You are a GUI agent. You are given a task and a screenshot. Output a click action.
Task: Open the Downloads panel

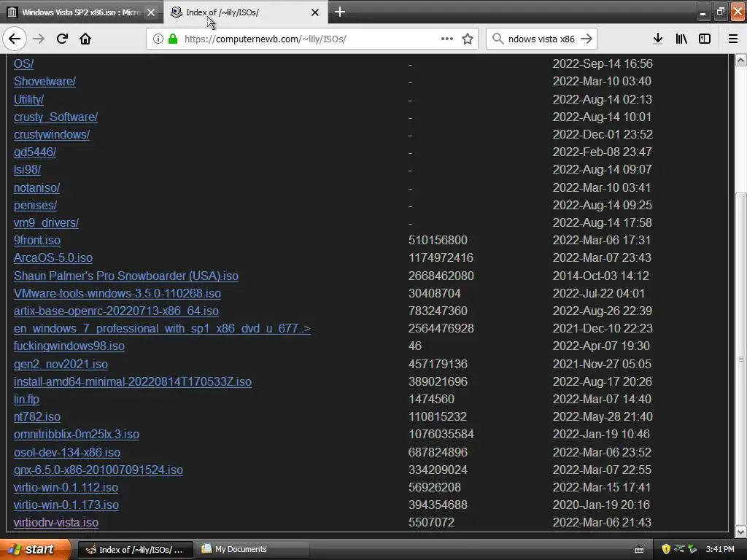coord(658,39)
